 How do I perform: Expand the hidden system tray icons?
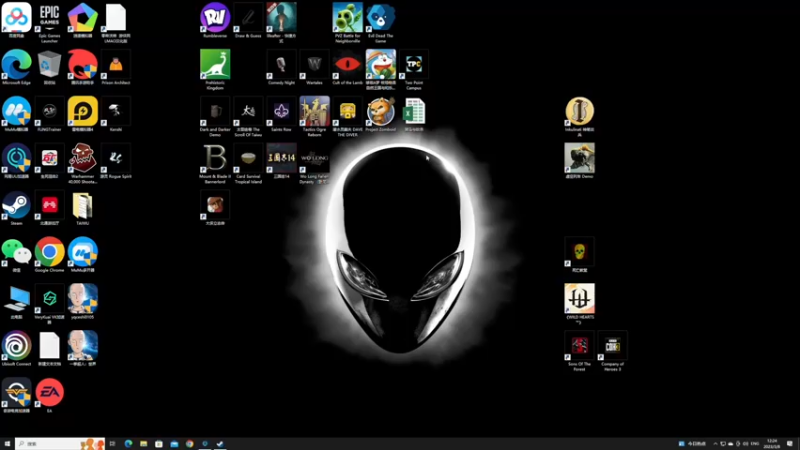point(715,444)
